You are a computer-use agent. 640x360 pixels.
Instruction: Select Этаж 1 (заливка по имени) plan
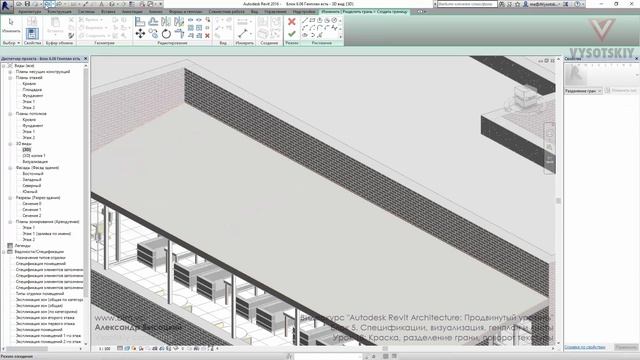click(47, 234)
